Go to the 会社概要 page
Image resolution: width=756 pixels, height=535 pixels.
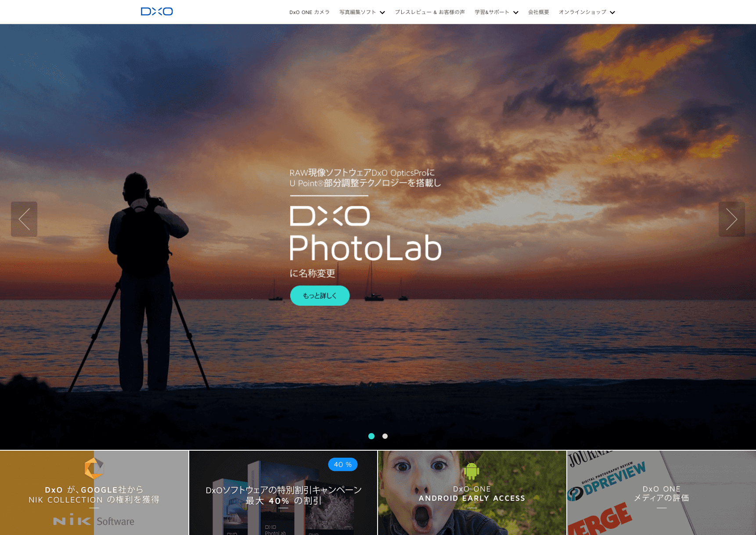click(x=539, y=12)
